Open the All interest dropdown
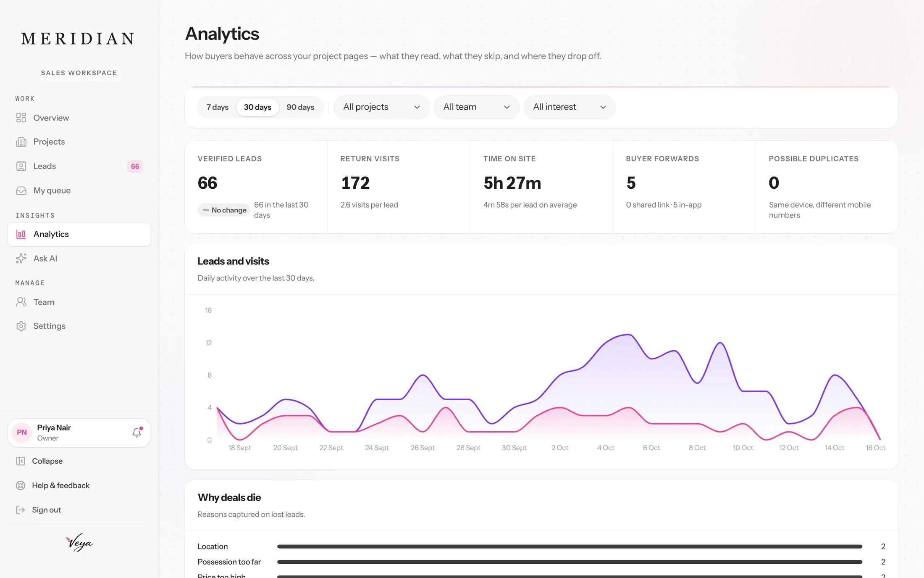 point(570,107)
